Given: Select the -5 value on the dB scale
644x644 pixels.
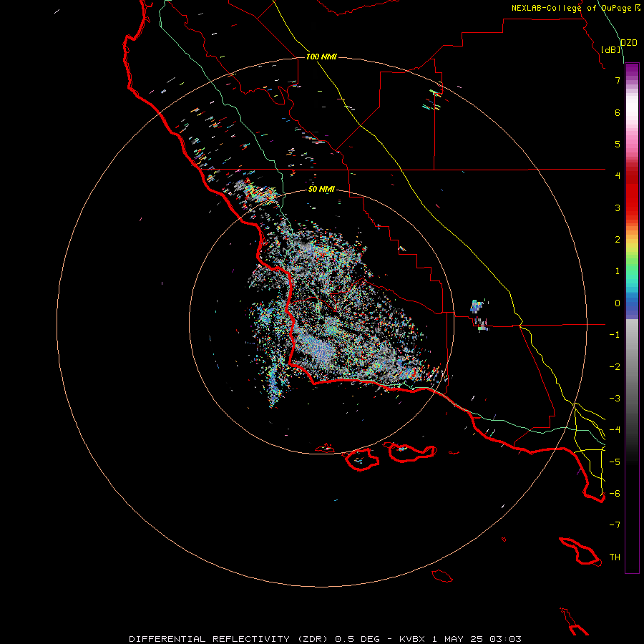Looking at the screenshot, I should 615,462.
